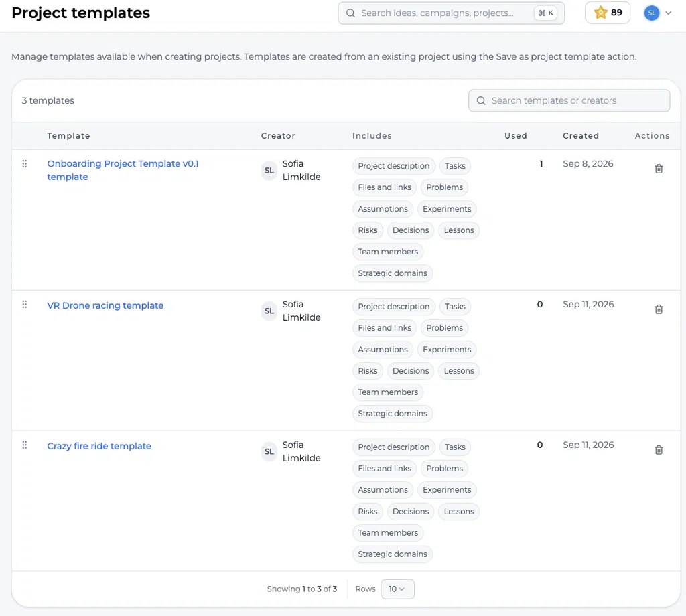Click Problems tag in VR Drone row
The image size is (686, 616).
(445, 328)
